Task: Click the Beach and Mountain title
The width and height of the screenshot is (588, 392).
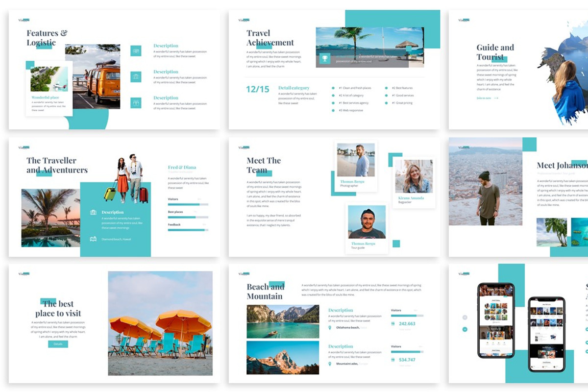Action: tap(266, 292)
